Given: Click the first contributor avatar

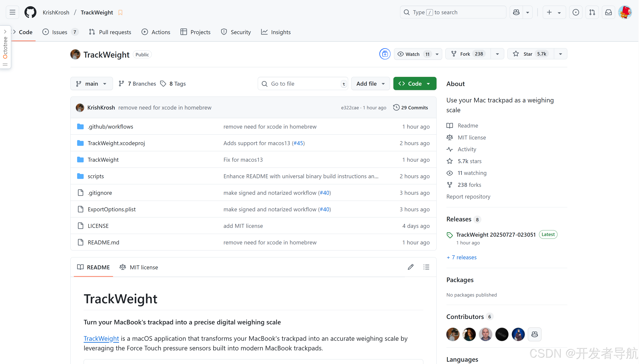Looking at the screenshot, I should point(453,334).
